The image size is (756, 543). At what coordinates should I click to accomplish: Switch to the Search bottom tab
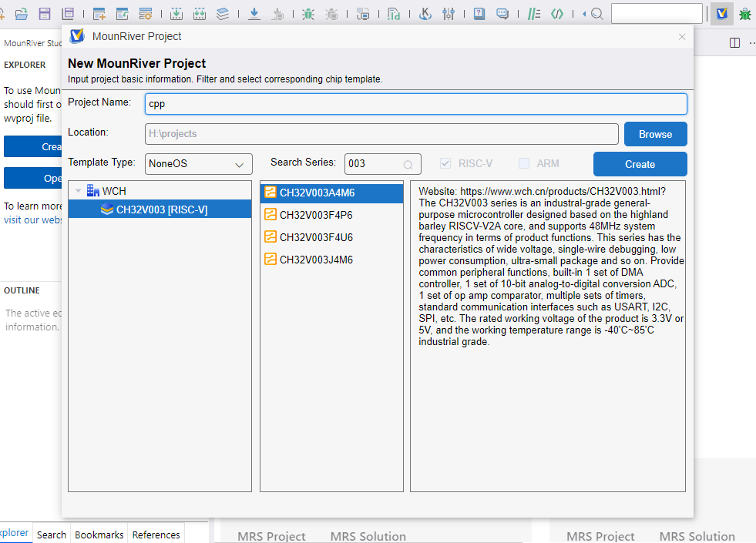[51, 535]
